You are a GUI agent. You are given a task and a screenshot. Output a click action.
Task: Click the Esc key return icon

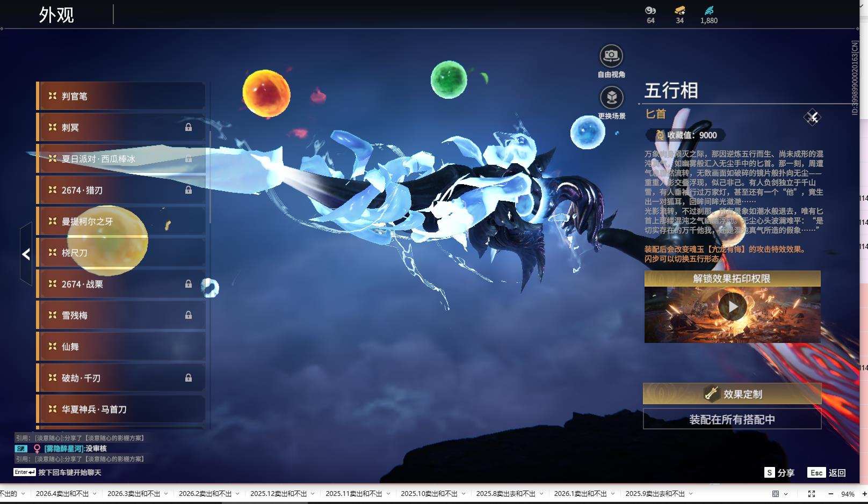[x=816, y=472]
